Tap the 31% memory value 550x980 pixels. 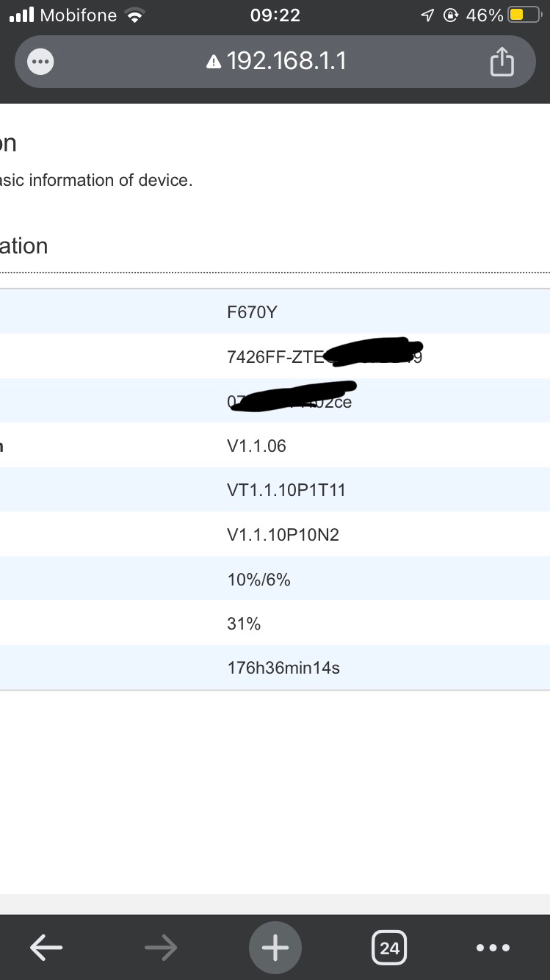coord(244,624)
